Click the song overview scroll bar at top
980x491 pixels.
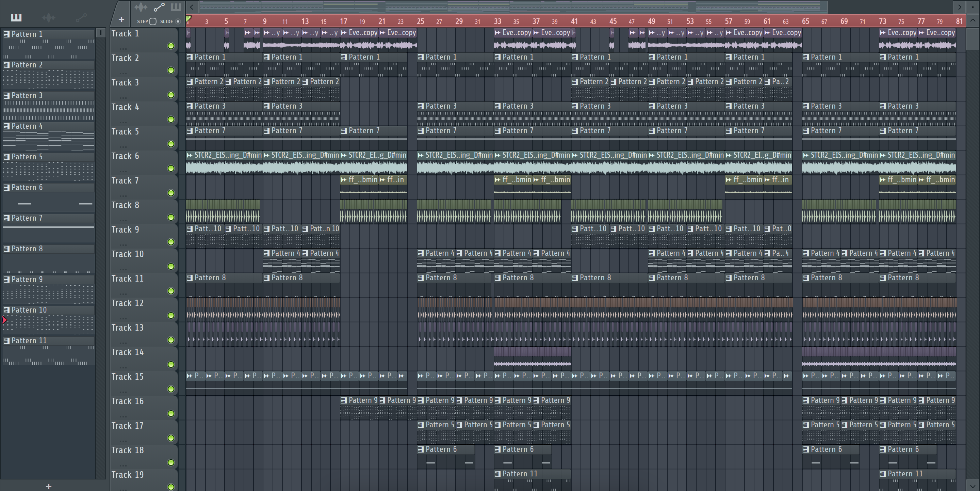point(513,7)
